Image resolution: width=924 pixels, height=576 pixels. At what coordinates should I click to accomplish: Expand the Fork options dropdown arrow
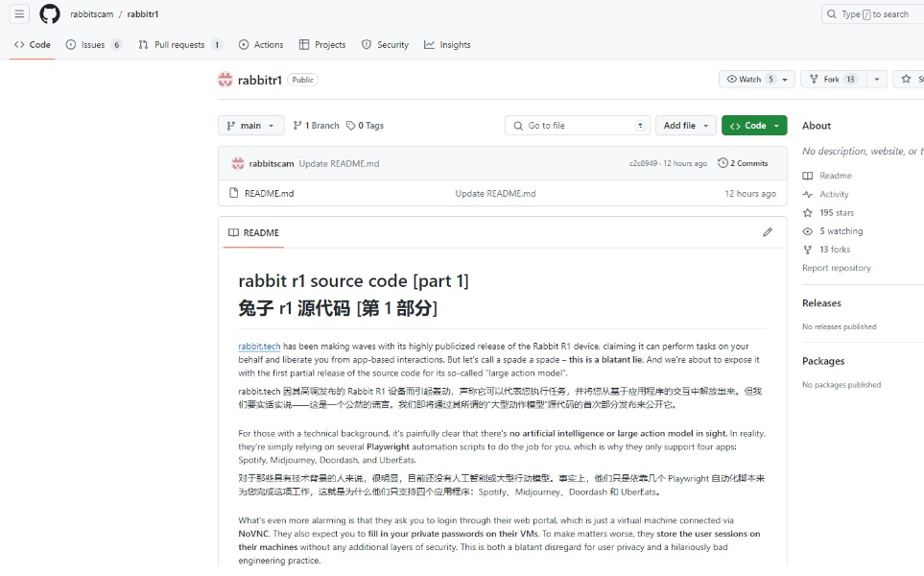pos(877,79)
